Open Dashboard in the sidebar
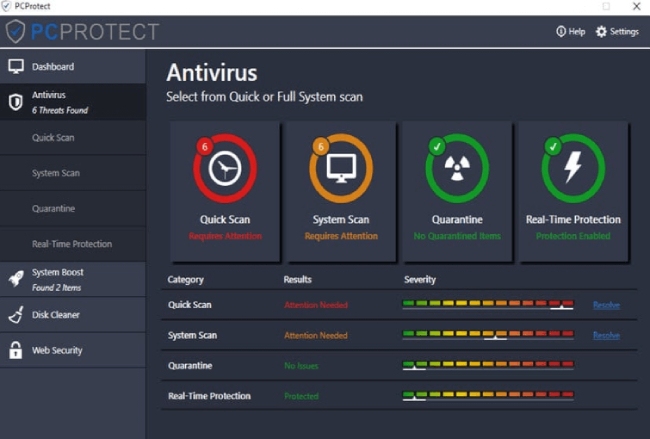This screenshot has height=439, width=650. click(73, 66)
